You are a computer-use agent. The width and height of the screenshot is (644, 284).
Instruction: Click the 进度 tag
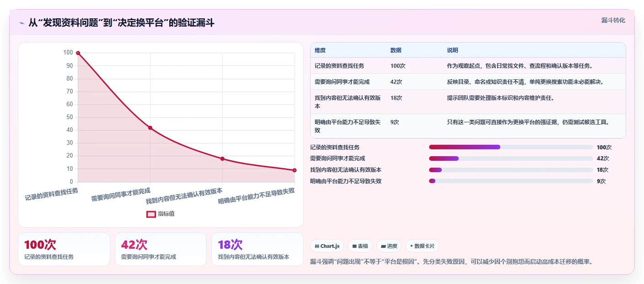pyautogui.click(x=389, y=246)
